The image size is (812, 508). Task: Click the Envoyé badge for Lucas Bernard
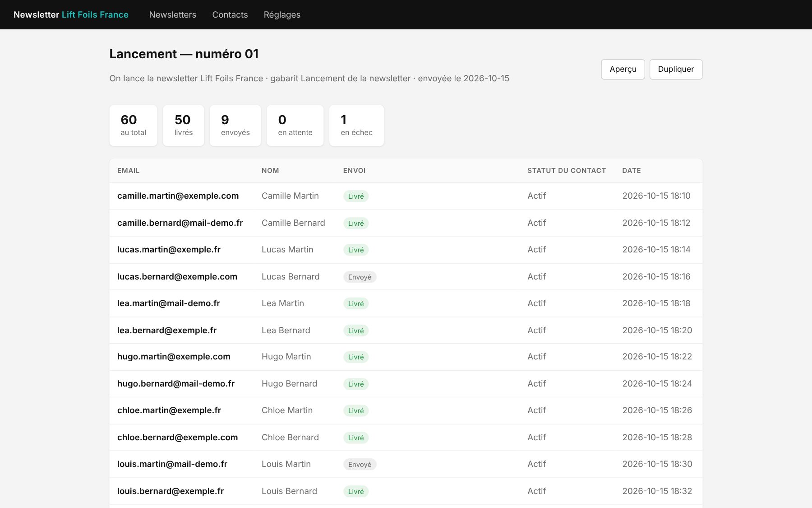pyautogui.click(x=360, y=277)
